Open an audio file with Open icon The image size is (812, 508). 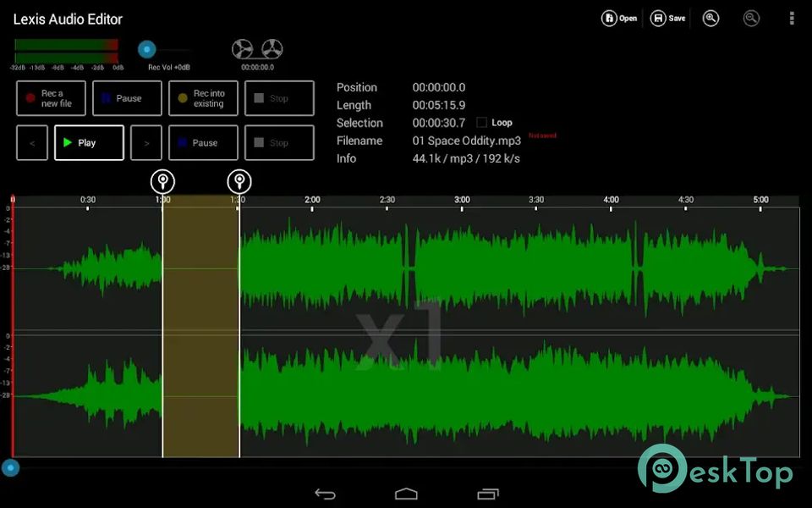[619, 18]
